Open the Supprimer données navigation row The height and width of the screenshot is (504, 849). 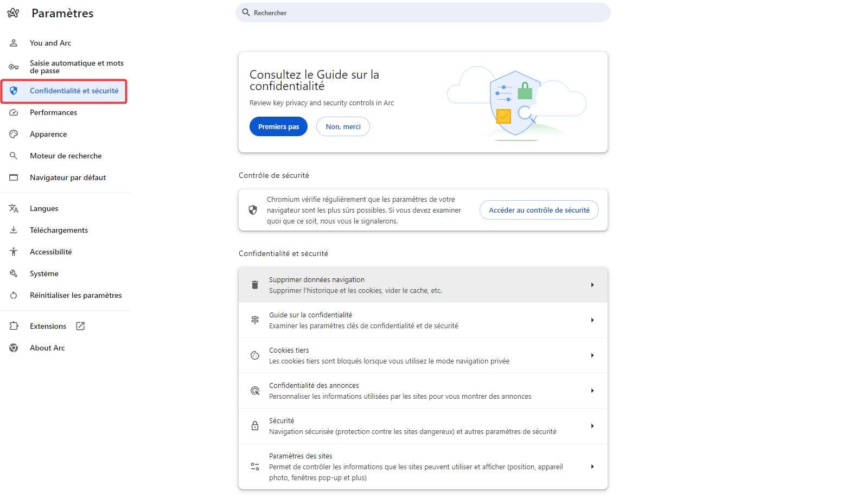tap(423, 285)
